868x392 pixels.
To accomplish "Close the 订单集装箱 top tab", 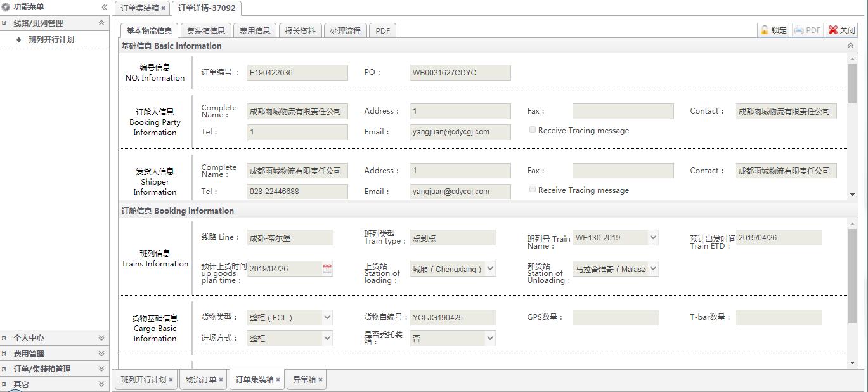I will (163, 8).
